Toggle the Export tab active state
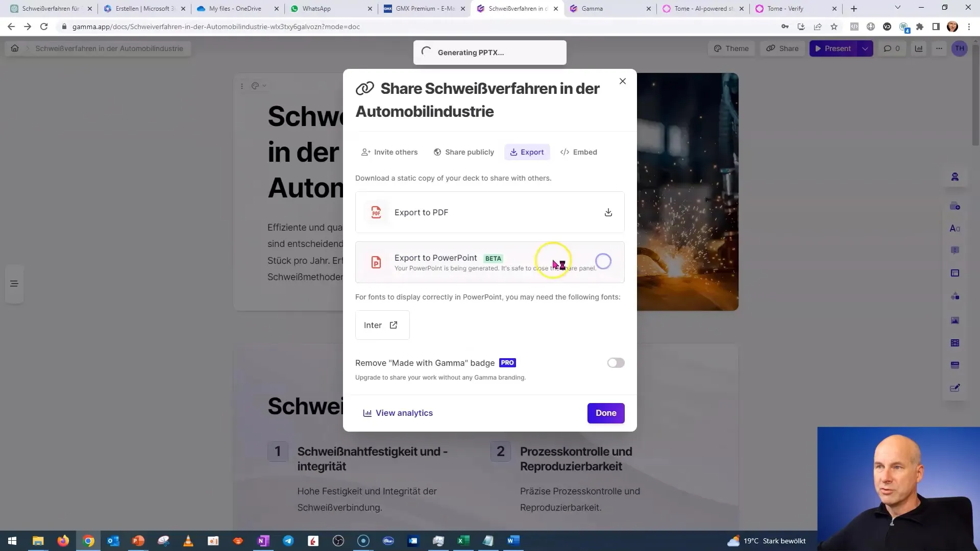Screen dimensions: 980x551 [x=527, y=152]
